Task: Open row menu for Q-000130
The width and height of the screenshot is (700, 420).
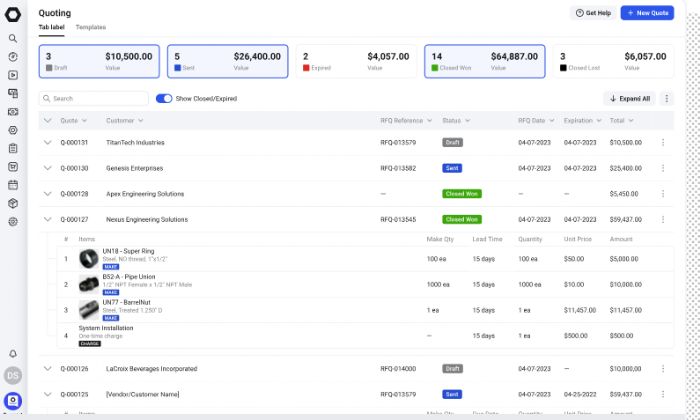Action: click(663, 168)
